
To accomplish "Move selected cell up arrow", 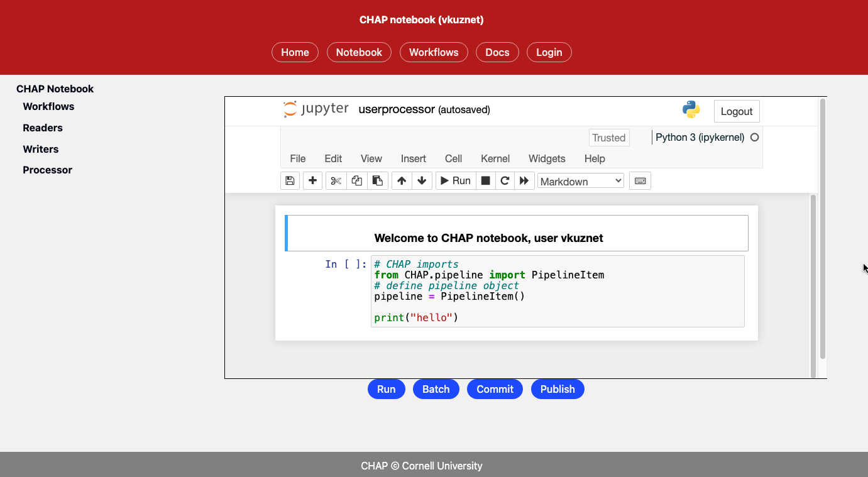I will 402,181.
